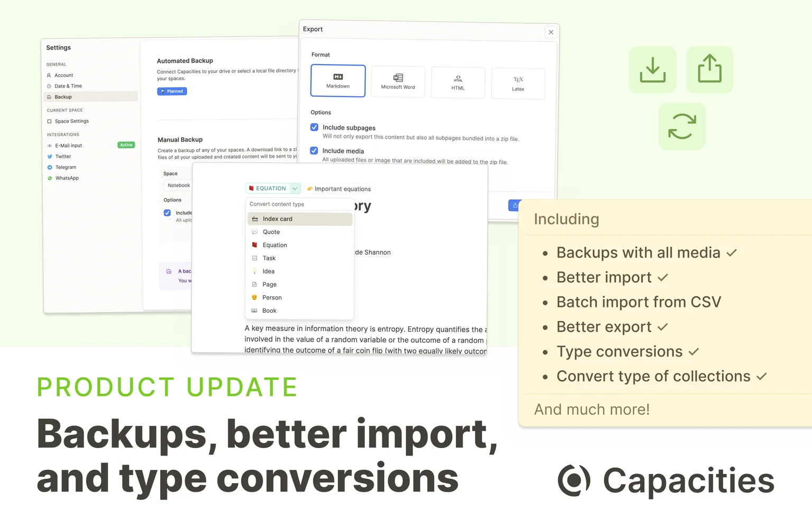Click the "Batch import from CSV" bullet

[x=639, y=302]
